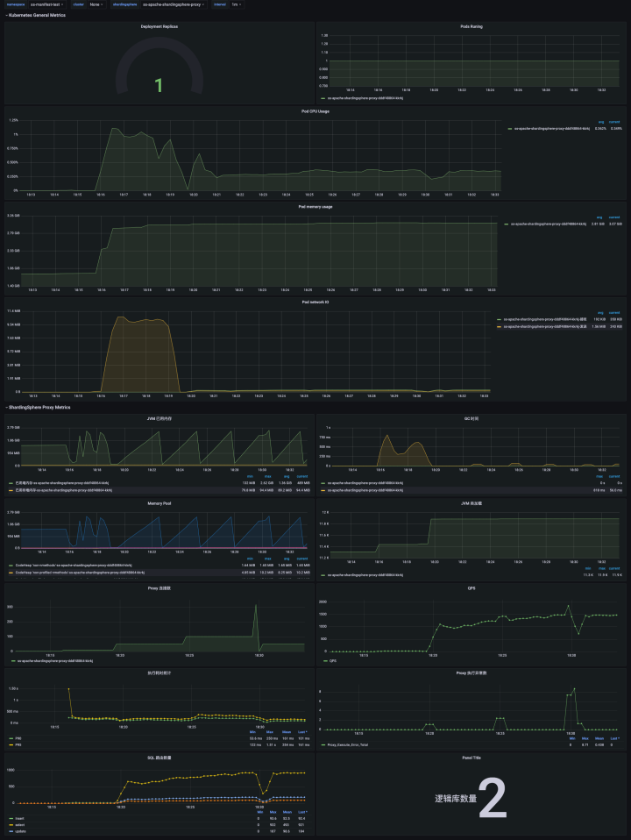Toggle the select legend series
Viewport: 631px width, 840px height.
click(x=20, y=825)
